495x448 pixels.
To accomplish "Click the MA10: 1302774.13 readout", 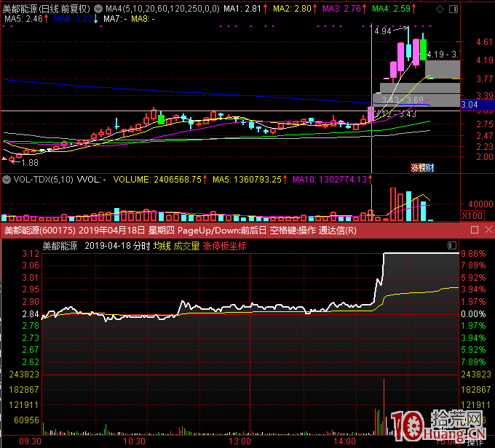I will coord(330,180).
